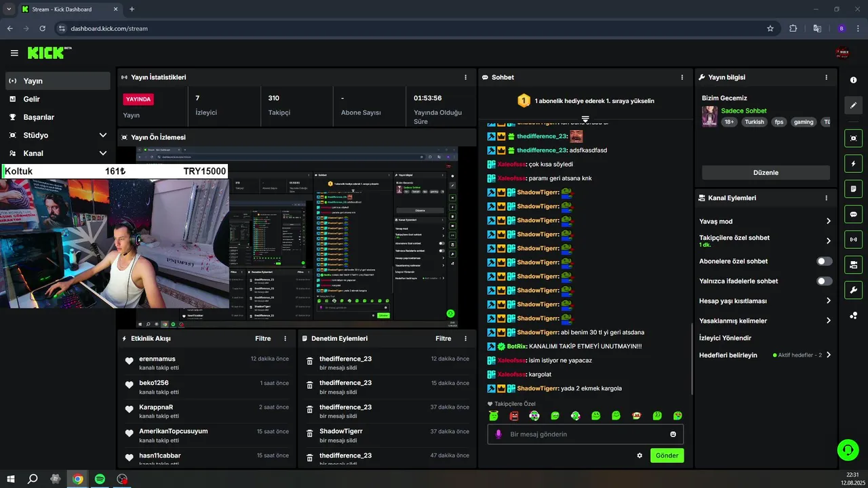Select Başarılar in the left sidebar
This screenshot has height=488, width=868.
click(58, 117)
